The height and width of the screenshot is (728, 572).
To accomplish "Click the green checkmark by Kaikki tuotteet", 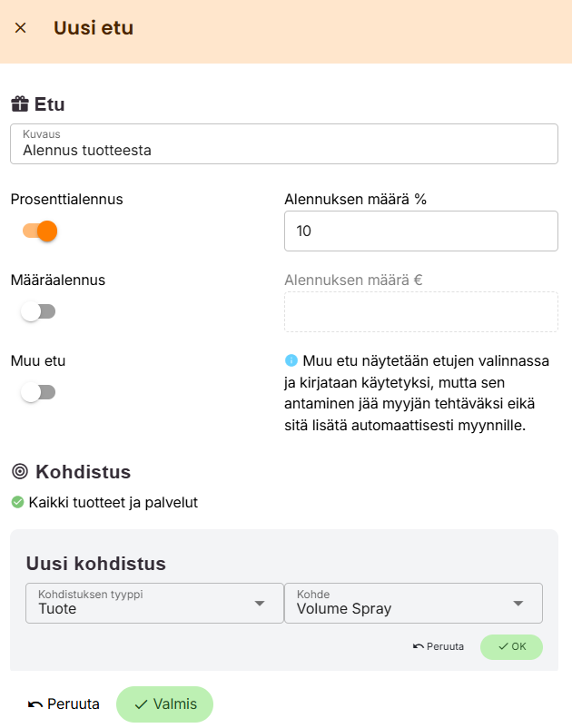I will (17, 502).
